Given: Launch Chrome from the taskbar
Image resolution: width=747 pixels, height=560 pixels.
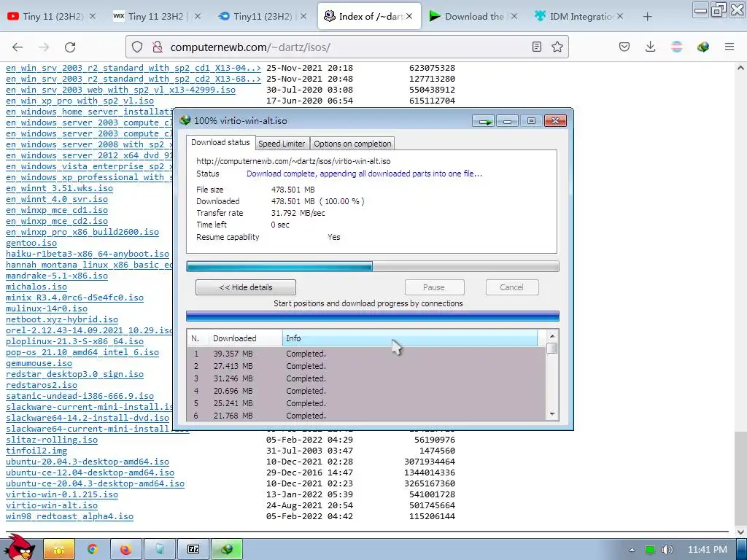Looking at the screenshot, I should click(93, 550).
